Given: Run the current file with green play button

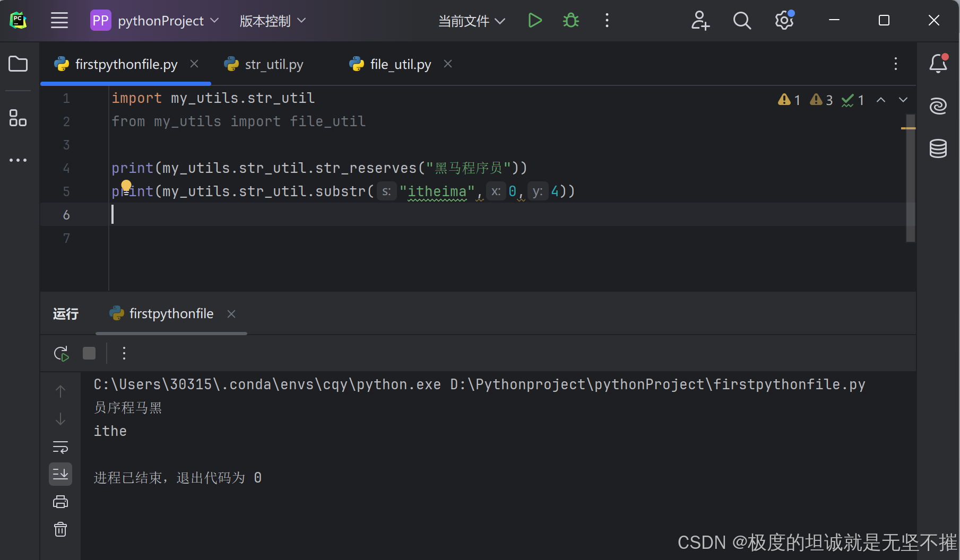Looking at the screenshot, I should (535, 21).
